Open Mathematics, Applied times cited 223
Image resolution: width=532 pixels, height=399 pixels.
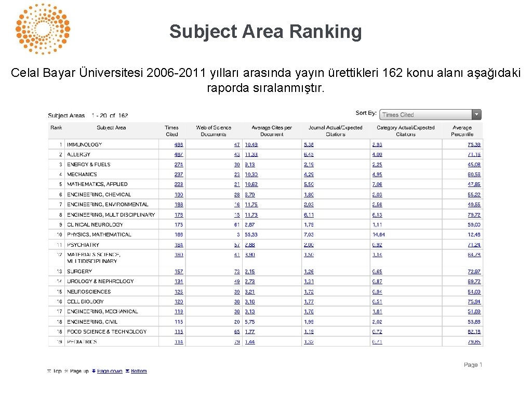coord(179,184)
